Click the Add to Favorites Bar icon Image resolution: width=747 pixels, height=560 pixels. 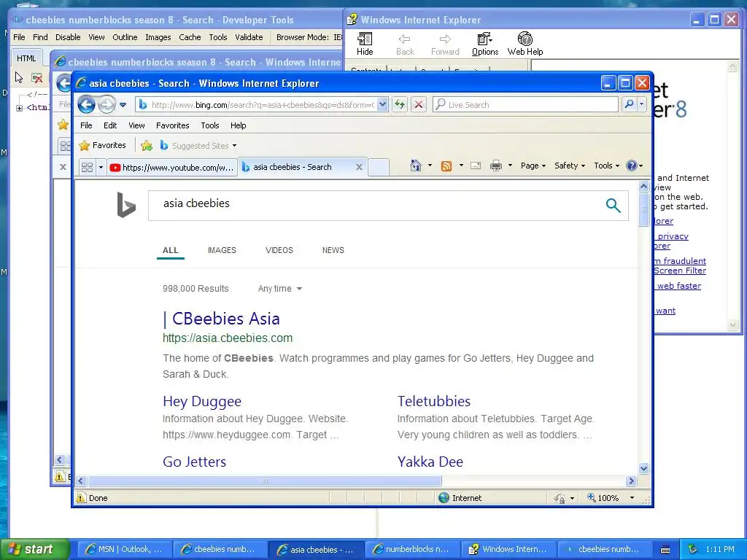[147, 146]
